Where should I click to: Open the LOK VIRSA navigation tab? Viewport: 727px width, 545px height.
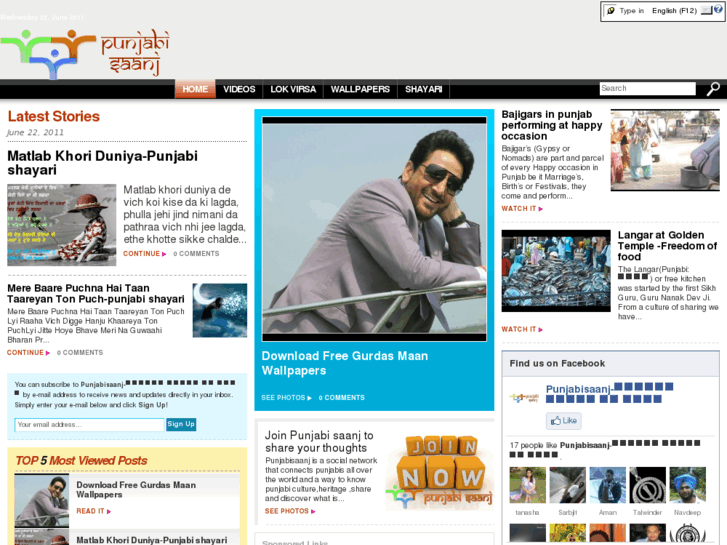[x=293, y=89]
